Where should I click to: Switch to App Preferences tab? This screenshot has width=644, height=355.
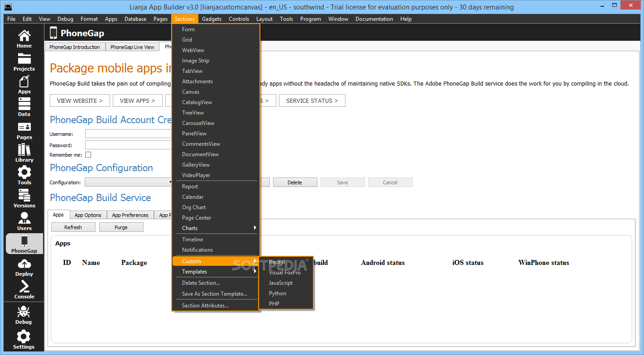(130, 215)
